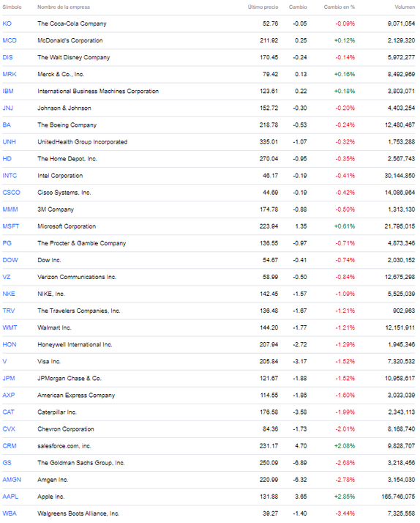Open the HD ticker symbol link
Image resolution: width=420 pixels, height=523 pixels.
pyautogui.click(x=7, y=159)
